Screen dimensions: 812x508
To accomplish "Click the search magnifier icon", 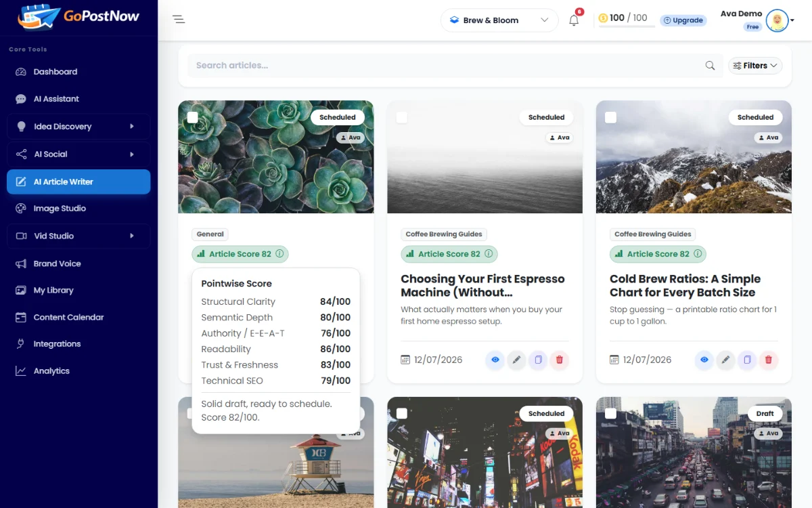I will click(710, 66).
